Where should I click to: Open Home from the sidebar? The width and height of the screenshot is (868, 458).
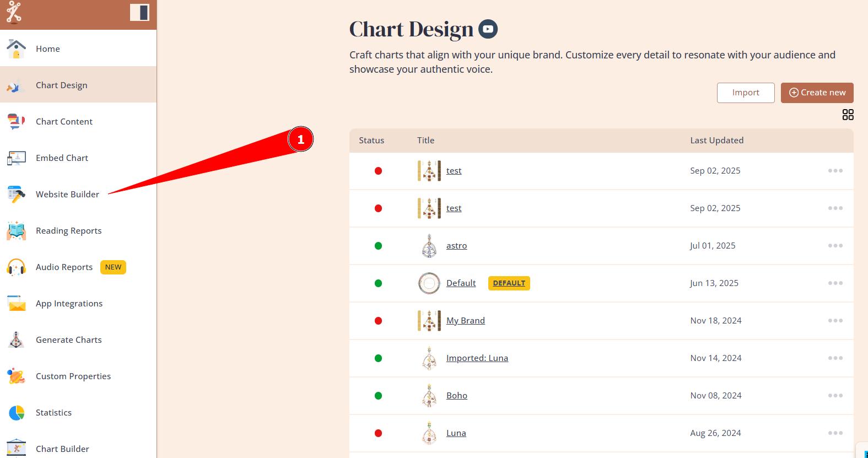click(48, 49)
